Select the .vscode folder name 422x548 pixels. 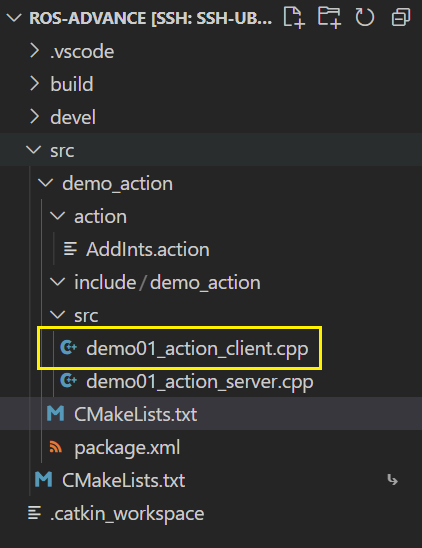pos(82,52)
